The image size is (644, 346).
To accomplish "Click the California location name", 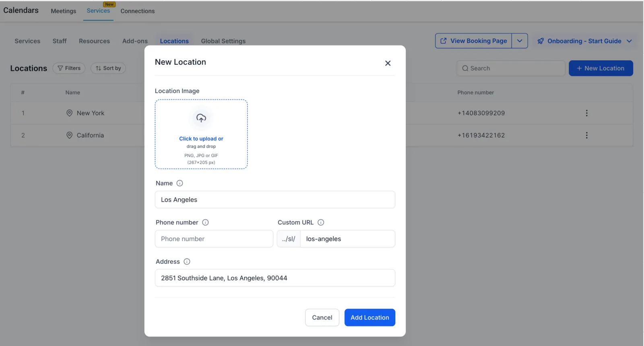I will (x=90, y=135).
